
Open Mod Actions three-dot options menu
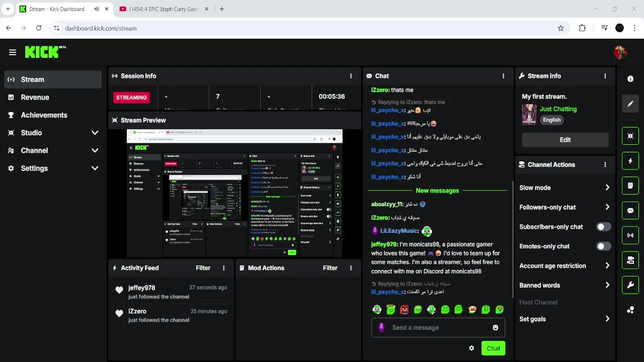click(x=351, y=268)
